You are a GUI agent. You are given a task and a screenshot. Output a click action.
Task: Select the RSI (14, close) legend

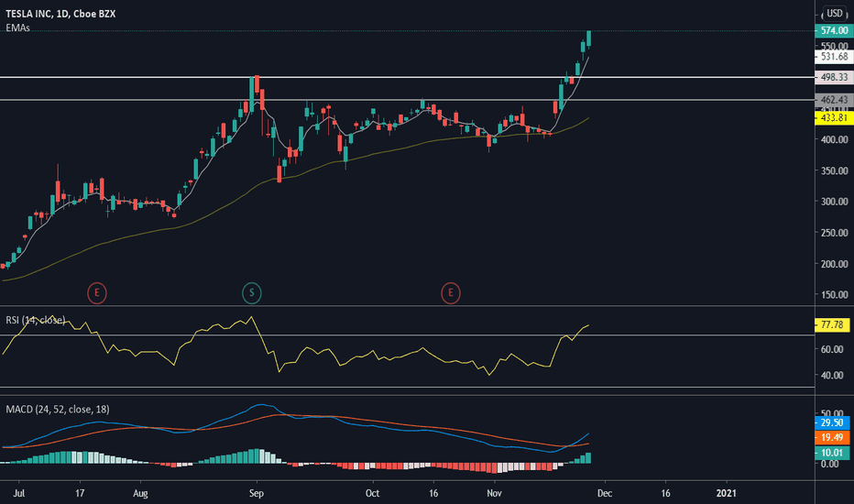[x=36, y=320]
